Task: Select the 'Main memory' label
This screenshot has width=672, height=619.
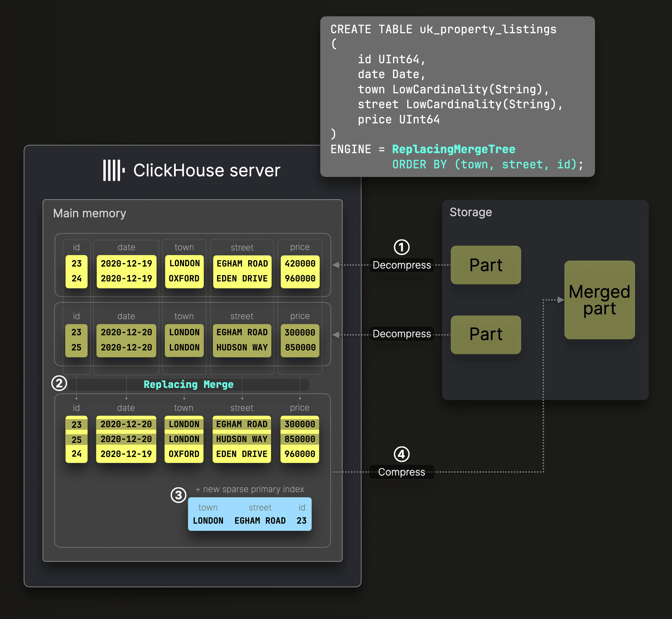Action: tap(89, 213)
